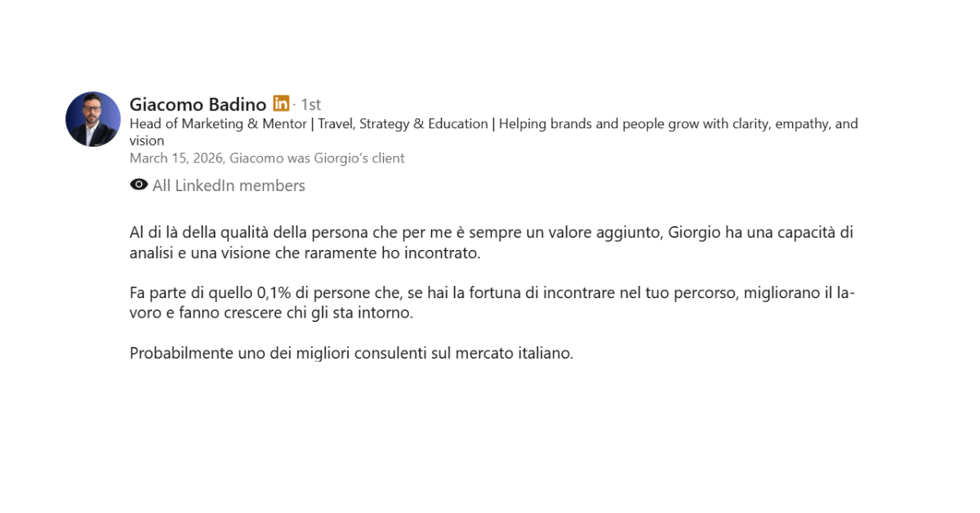Open the Giacomo Badino name link

pyautogui.click(x=198, y=105)
